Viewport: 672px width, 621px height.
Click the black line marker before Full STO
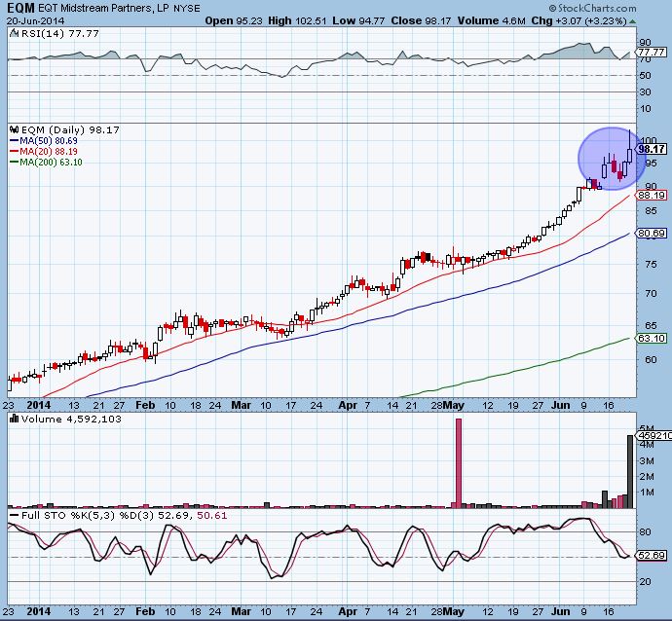(15, 515)
